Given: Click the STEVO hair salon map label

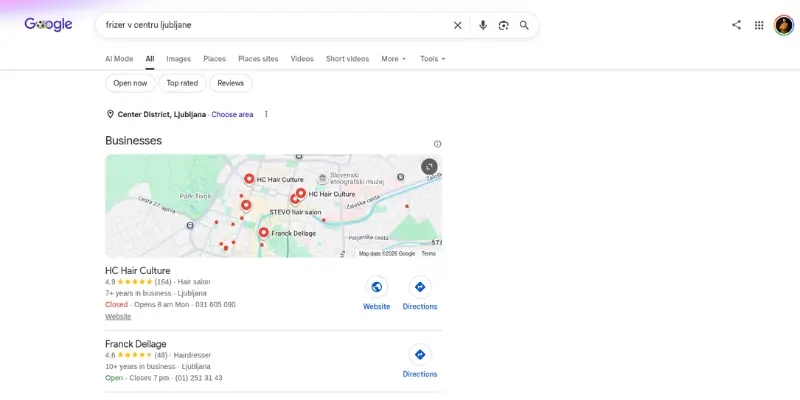Looking at the screenshot, I should pos(295,212).
